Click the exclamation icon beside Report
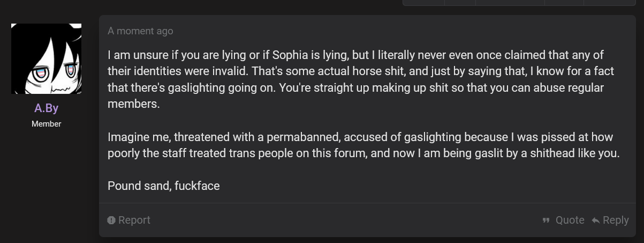 (x=111, y=220)
